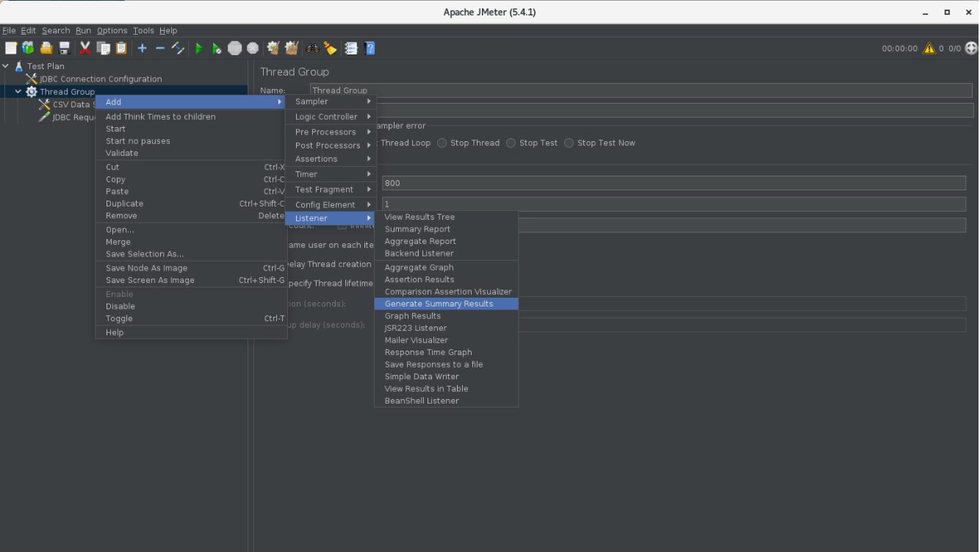Click the Open file folder icon
Viewport: 980px width, 552px height.
click(x=46, y=48)
